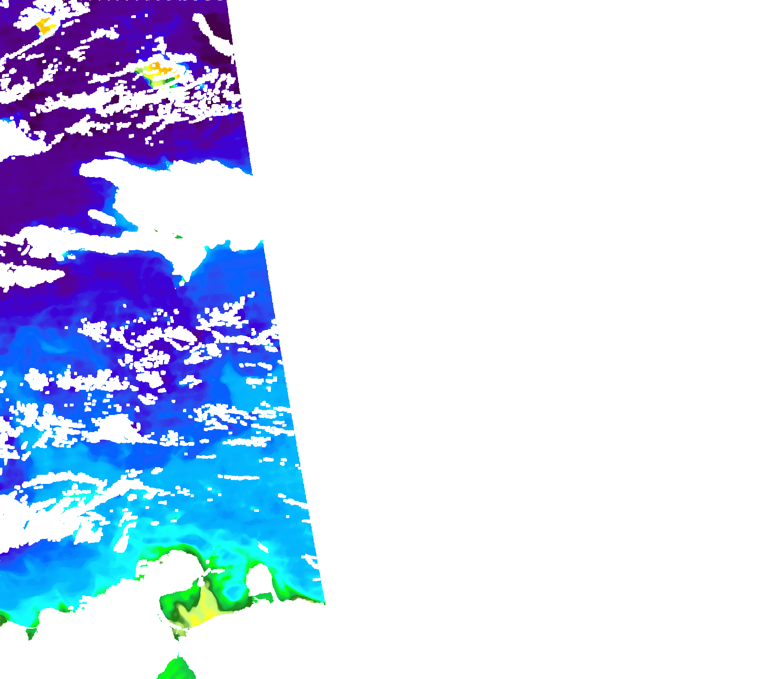Click the empty white no-data area on the right
784x679 pixels.
(546, 332)
